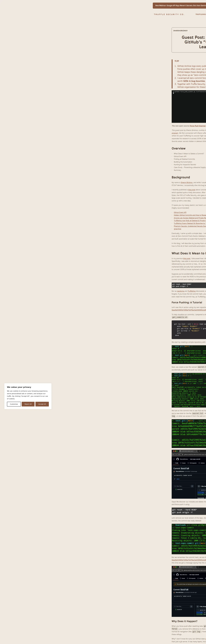Jump to Summary in the Overview list
The width and height of the screenshot is (206, 644).
pos(177,170)
